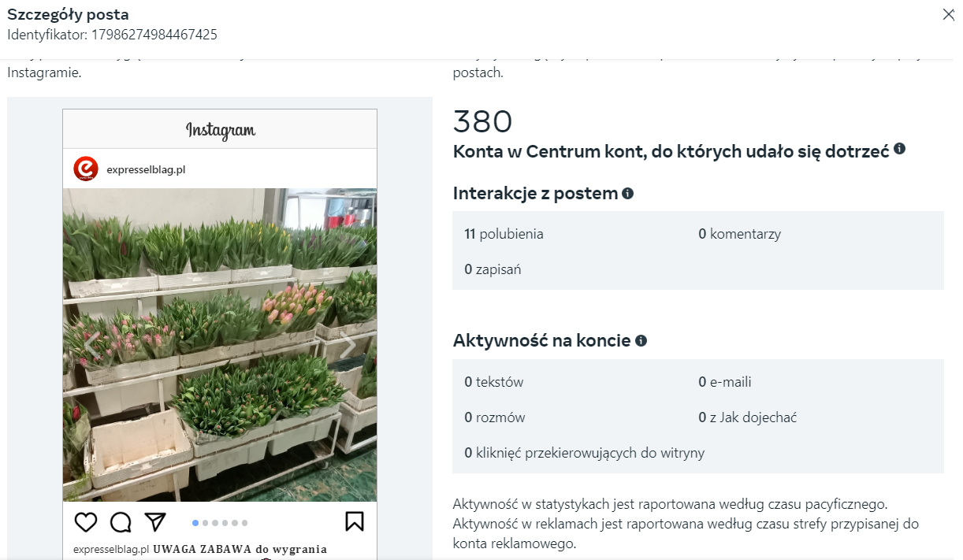The image size is (963, 560).
Task: Select the 0 komentarzy statistic
Action: coord(739,234)
